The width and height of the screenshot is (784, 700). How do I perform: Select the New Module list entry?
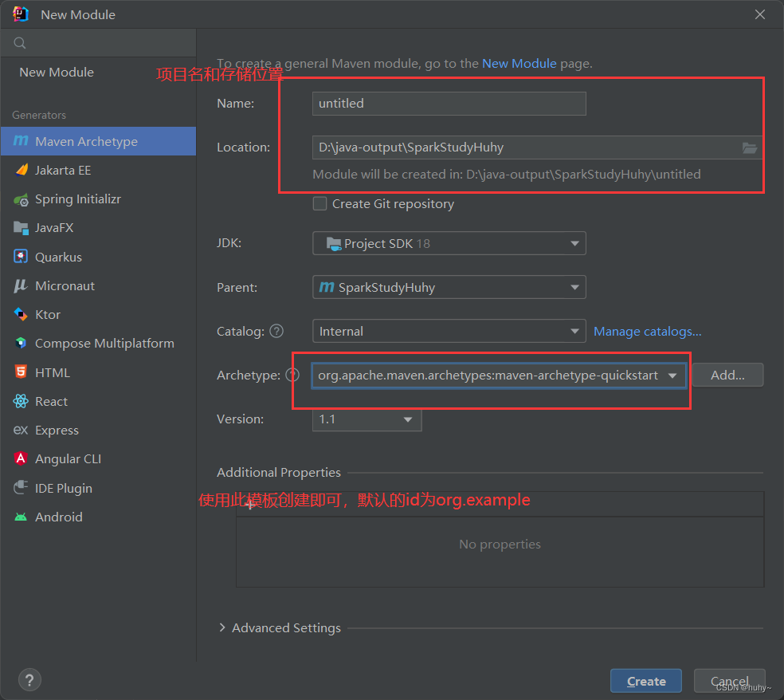98,72
